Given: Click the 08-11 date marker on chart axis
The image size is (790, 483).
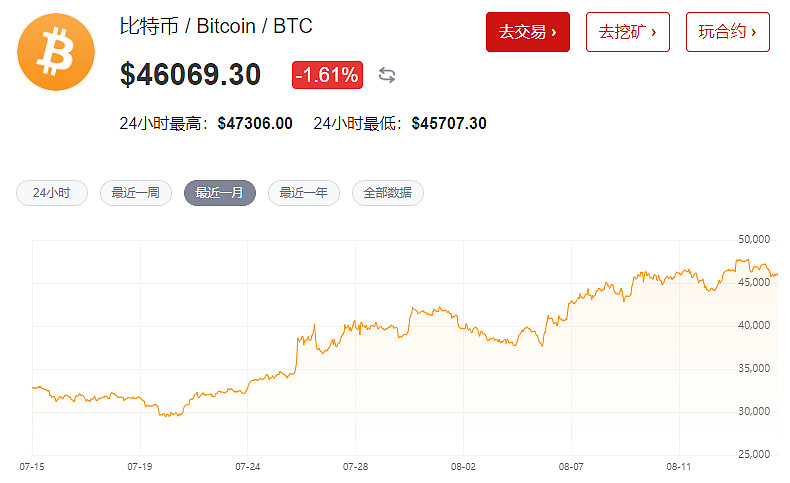Looking at the screenshot, I should pos(679,466).
